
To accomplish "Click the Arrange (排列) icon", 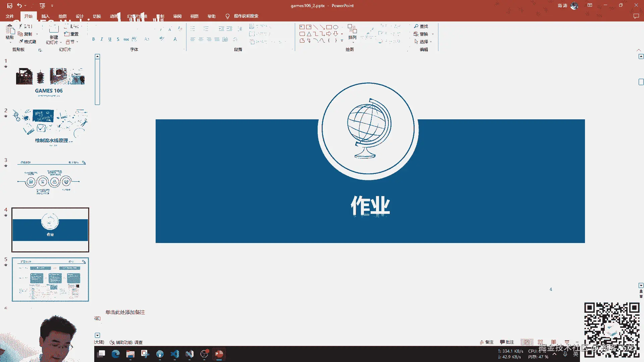I will point(352,29).
